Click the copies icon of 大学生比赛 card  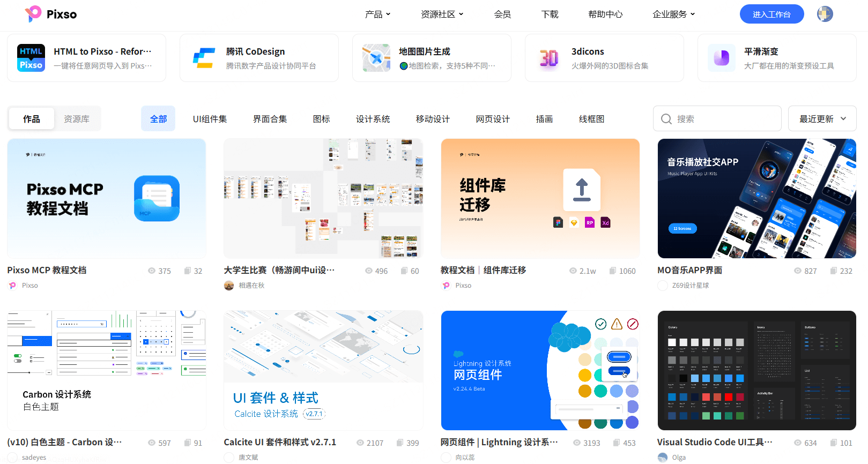click(404, 271)
